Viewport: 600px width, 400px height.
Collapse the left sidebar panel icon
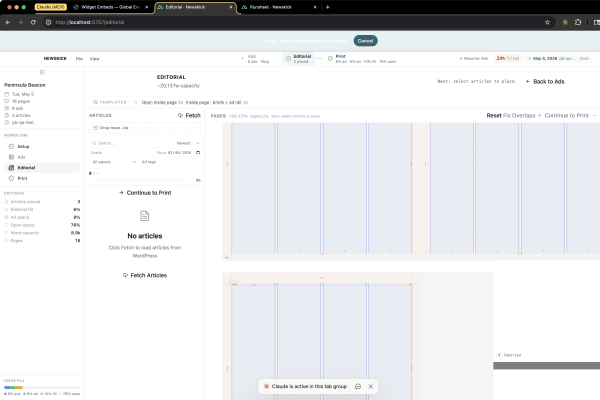tap(42, 72)
